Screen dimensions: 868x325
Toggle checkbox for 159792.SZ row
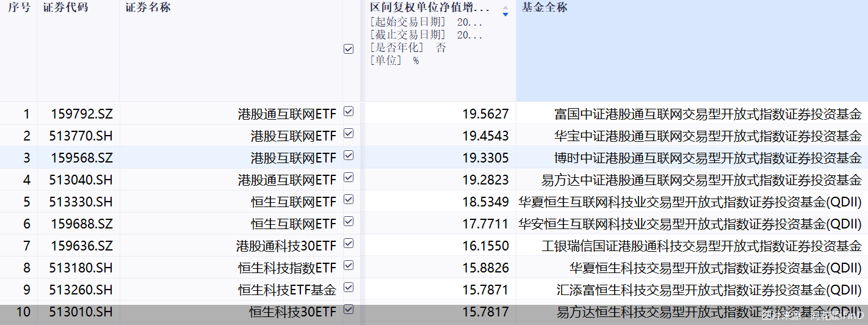click(349, 112)
